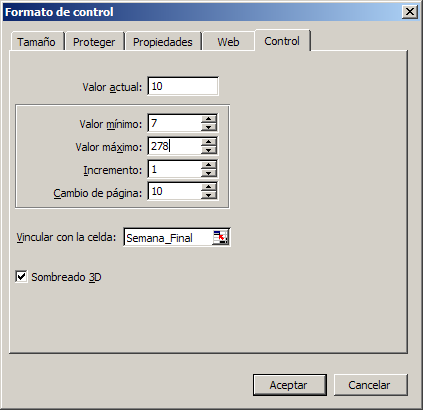The image size is (423, 410).
Task: Focus the Valor actual input field
Action: [183, 86]
